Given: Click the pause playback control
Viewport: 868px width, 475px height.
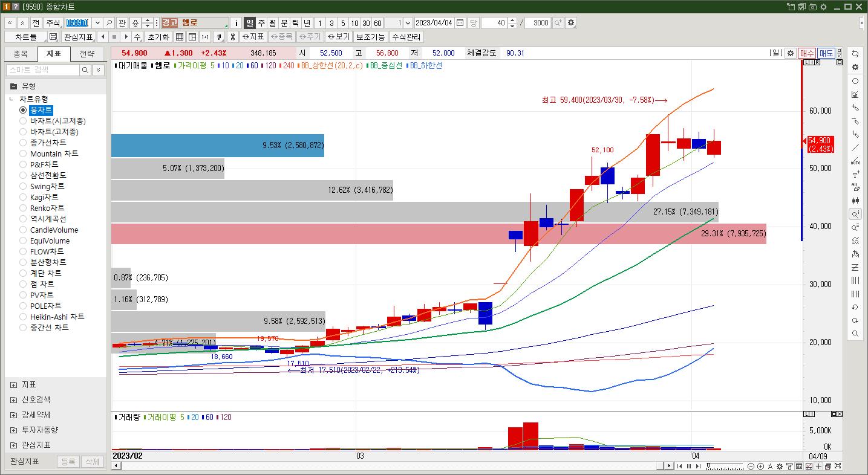Looking at the screenshot, I should (x=688, y=466).
